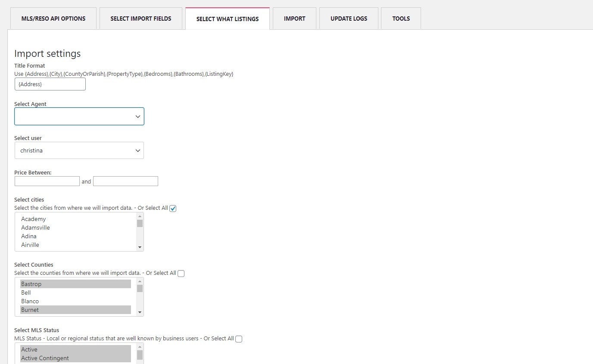Click cities list scroll down arrow

[x=140, y=247]
